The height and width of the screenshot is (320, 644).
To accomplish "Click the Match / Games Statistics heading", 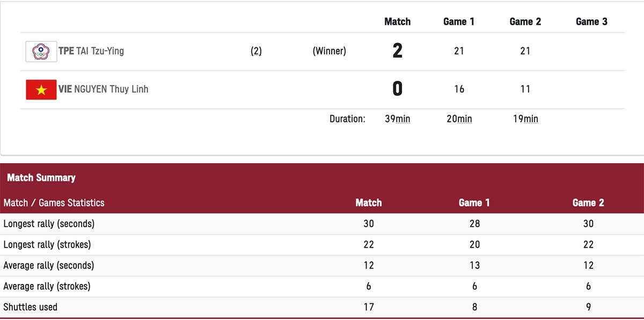I will (54, 203).
